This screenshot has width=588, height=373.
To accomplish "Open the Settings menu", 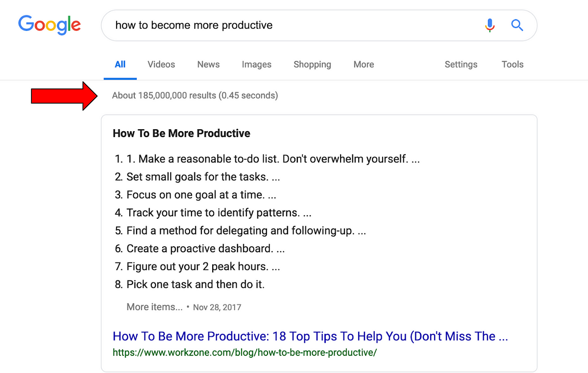I will click(x=461, y=65).
